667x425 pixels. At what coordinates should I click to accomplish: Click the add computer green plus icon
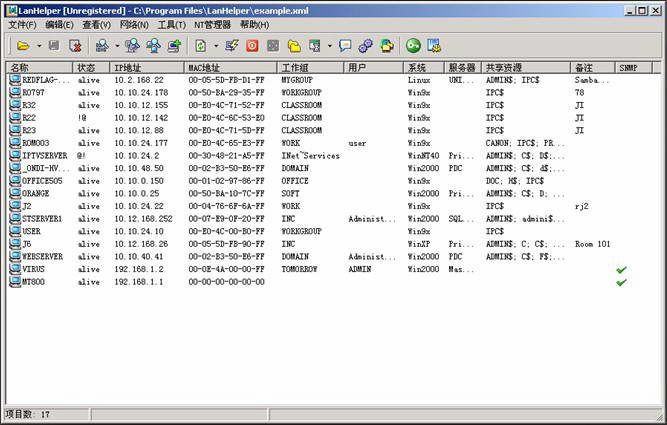[x=174, y=46]
